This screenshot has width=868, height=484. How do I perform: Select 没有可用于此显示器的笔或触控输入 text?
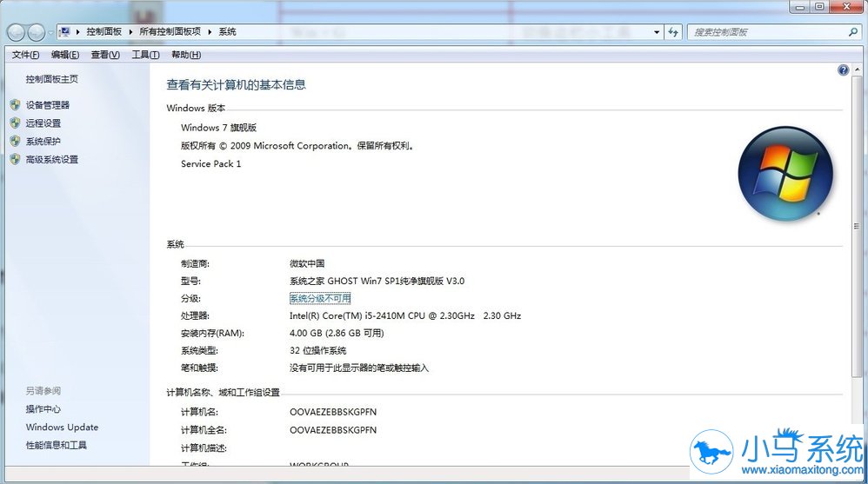click(x=359, y=368)
